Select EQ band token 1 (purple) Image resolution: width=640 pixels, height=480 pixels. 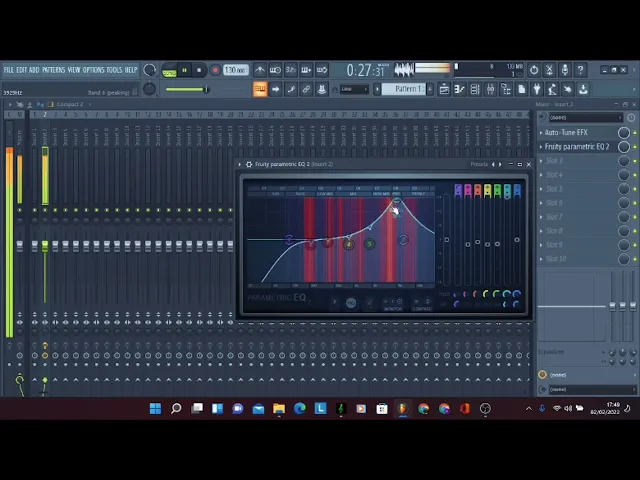click(x=289, y=240)
